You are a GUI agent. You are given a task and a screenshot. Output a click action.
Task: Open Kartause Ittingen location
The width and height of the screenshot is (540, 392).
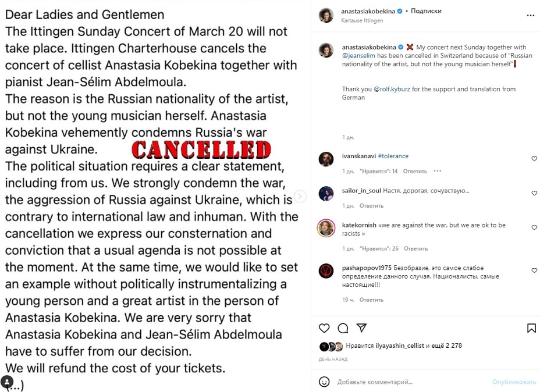pos(362,20)
